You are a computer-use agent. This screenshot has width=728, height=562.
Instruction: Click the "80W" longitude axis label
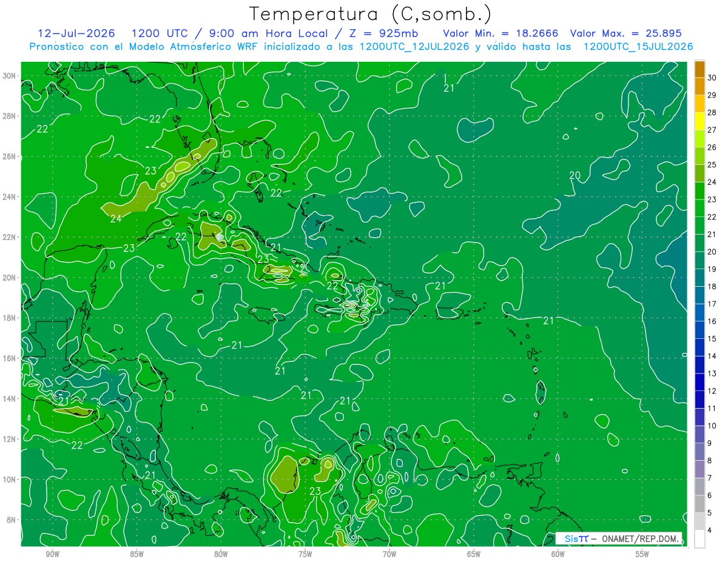(x=221, y=554)
